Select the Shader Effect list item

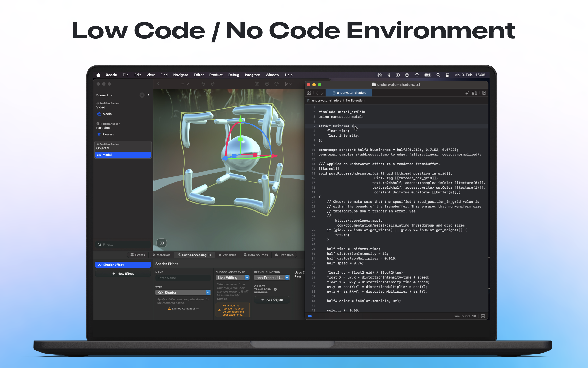(123, 264)
